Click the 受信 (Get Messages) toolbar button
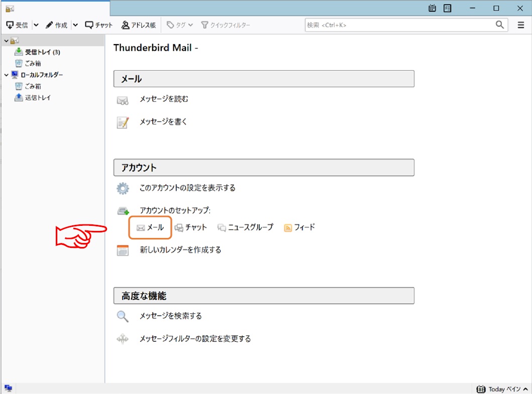 (x=17, y=25)
